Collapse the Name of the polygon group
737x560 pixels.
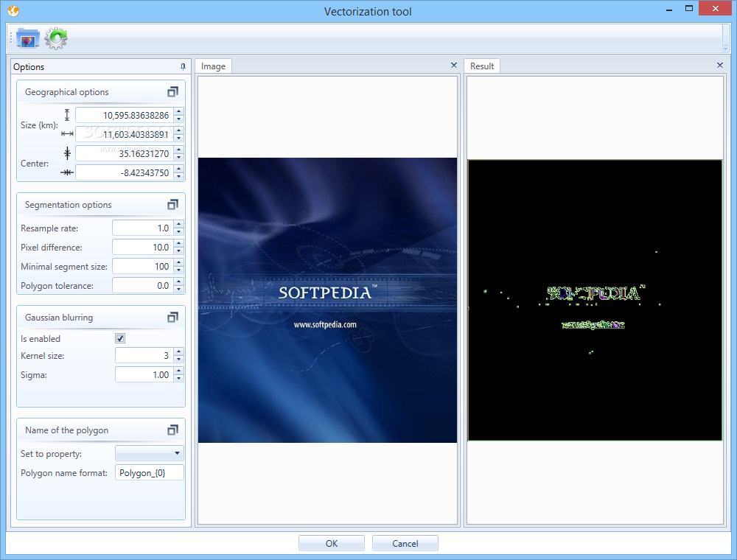[x=172, y=430]
